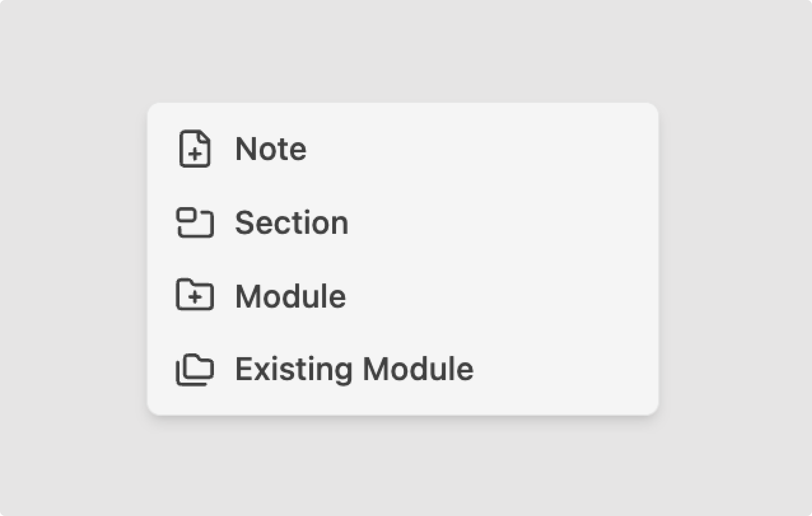Create a new Module via its label
This screenshot has height=516, width=812.
pyautogui.click(x=290, y=296)
